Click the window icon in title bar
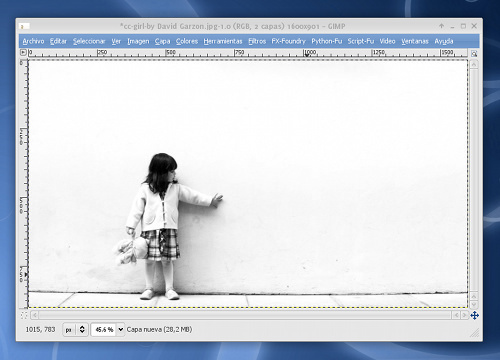Screen dimensions: 500x360 pyautogui.click(x=24, y=26)
